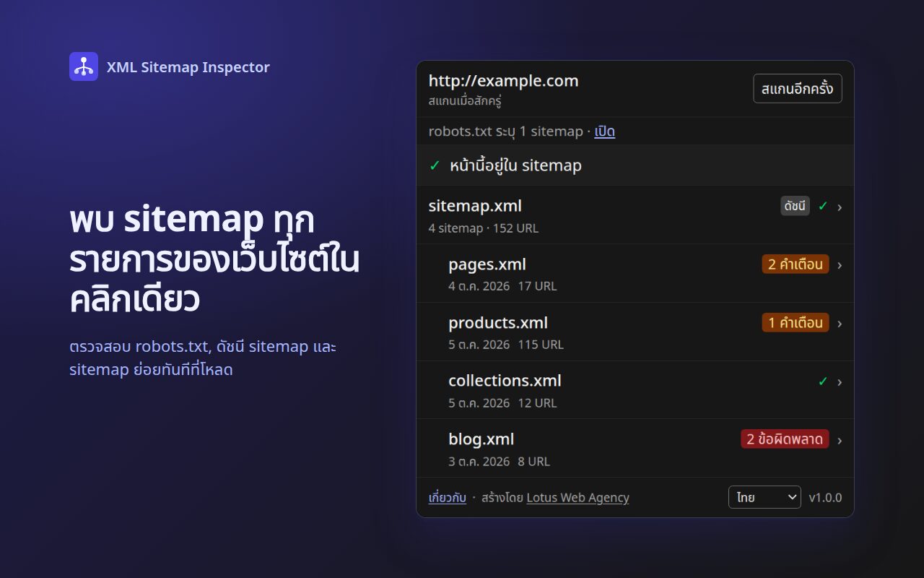This screenshot has height=578, width=924.
Task: Open the เกี่ยวกับ about link
Action: click(448, 498)
